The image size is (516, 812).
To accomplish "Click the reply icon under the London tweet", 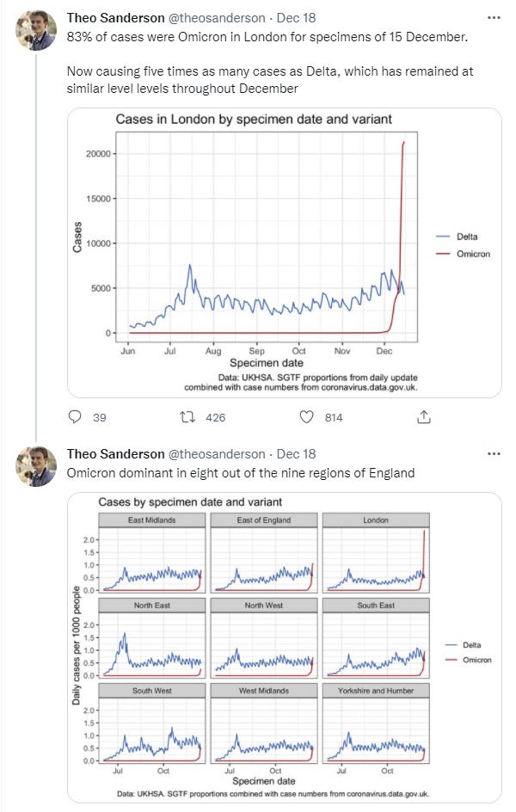I will click(75, 417).
